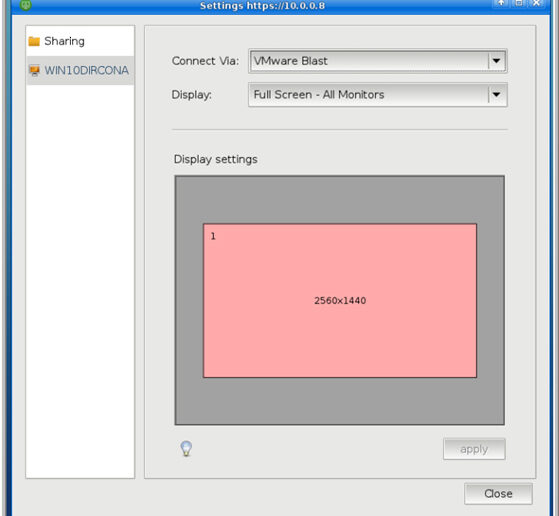Click the Connect Via dropdown arrow
Viewport: 559px width, 516px height.
pos(496,61)
